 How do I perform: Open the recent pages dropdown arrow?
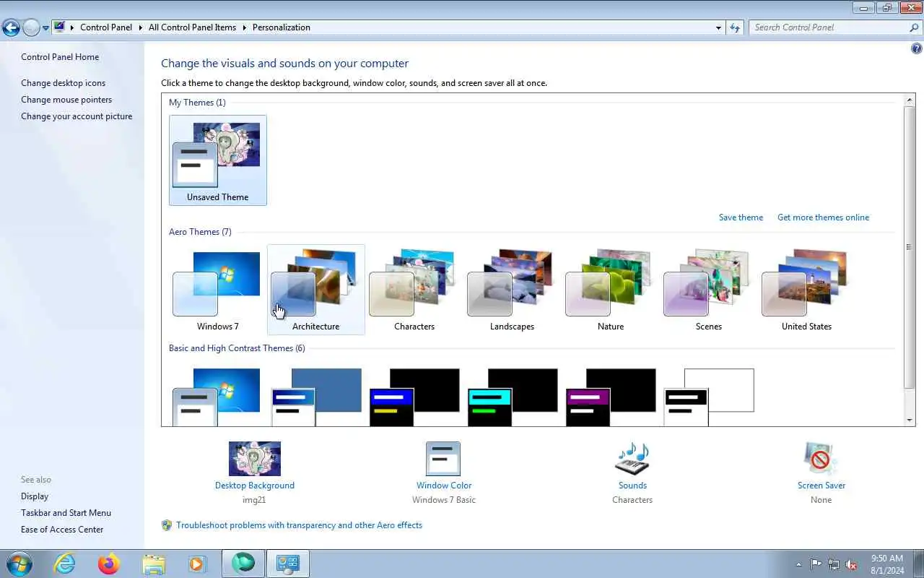45,28
